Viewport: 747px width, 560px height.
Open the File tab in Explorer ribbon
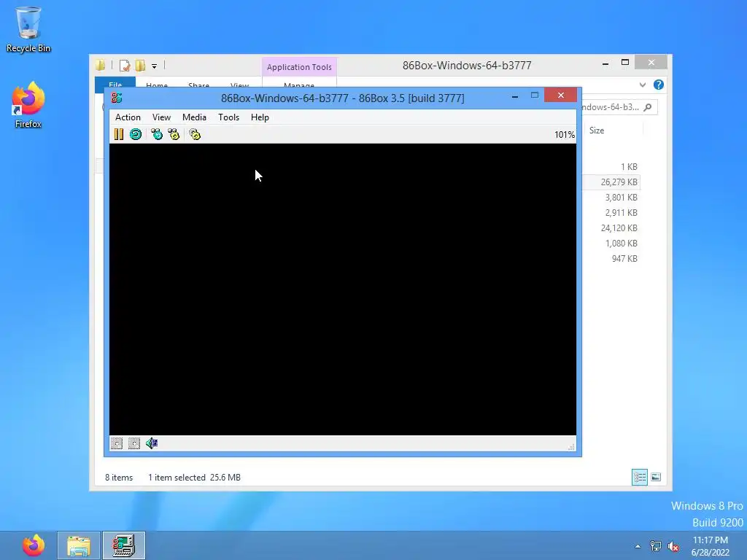tap(115, 83)
